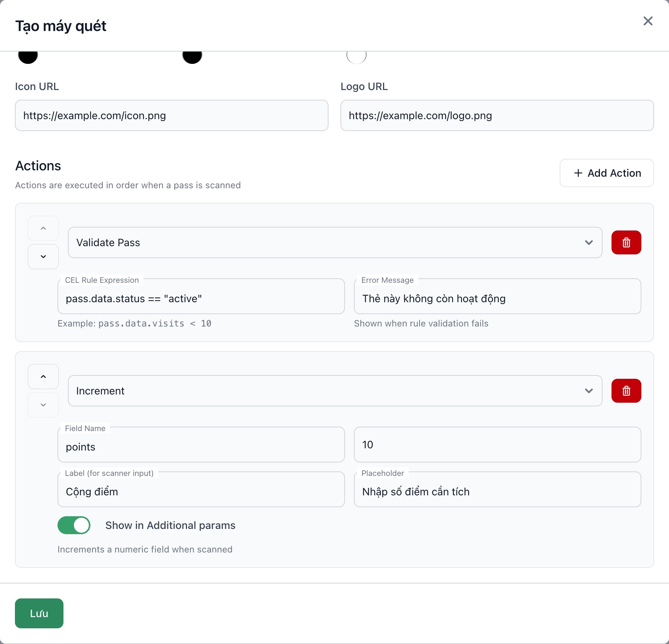Click the plus icon in Add Action
The width and height of the screenshot is (669, 644).
(x=578, y=173)
